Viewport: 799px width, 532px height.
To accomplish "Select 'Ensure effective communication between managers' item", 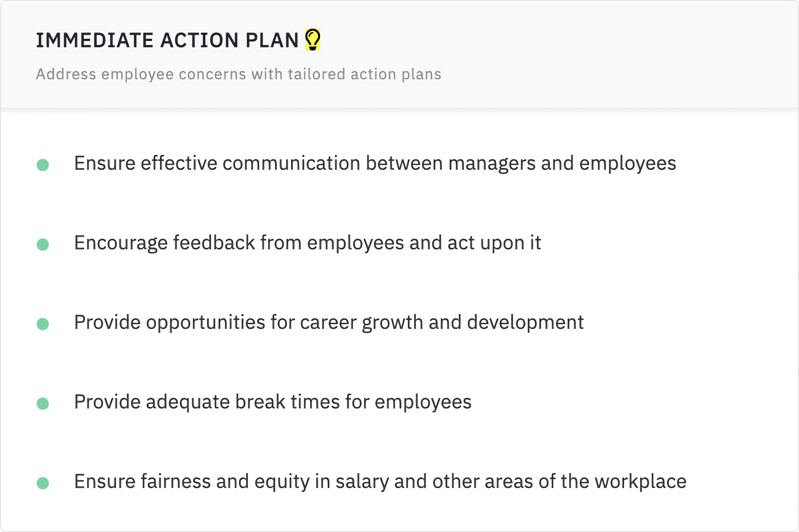I will click(375, 163).
